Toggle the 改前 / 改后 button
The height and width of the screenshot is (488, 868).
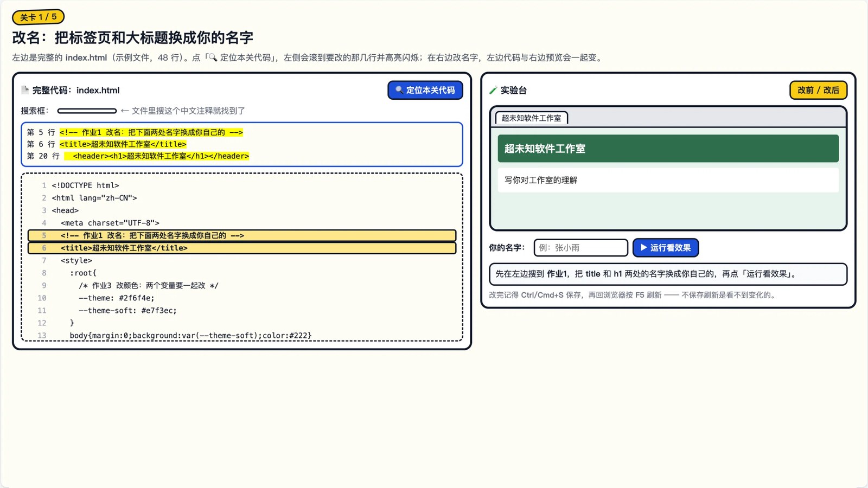click(818, 90)
